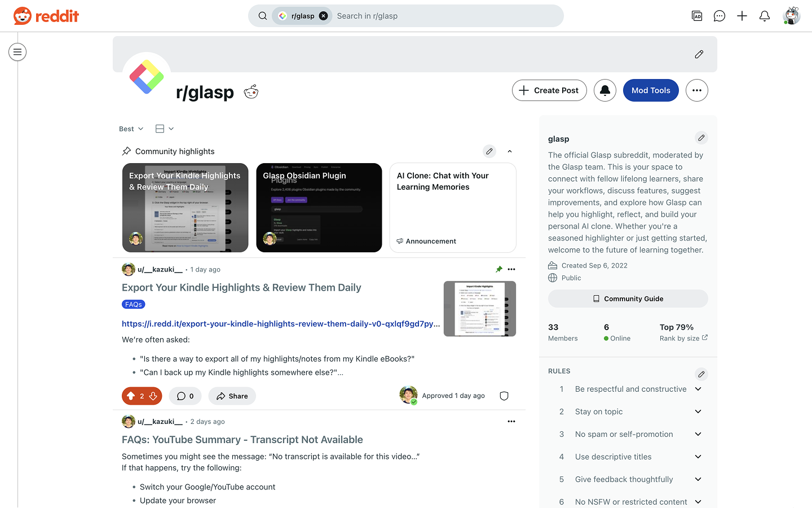Image resolution: width=812 pixels, height=508 pixels.
Task: Open comments on the Kindle post
Action: tap(186, 396)
